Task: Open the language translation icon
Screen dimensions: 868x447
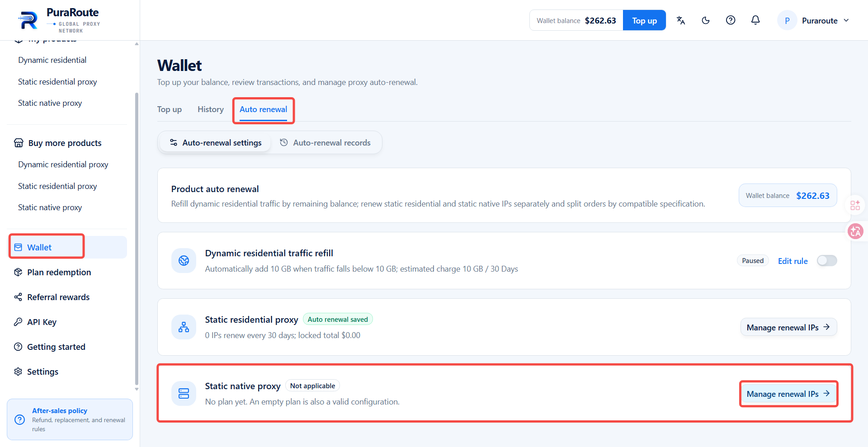Action: coord(681,20)
